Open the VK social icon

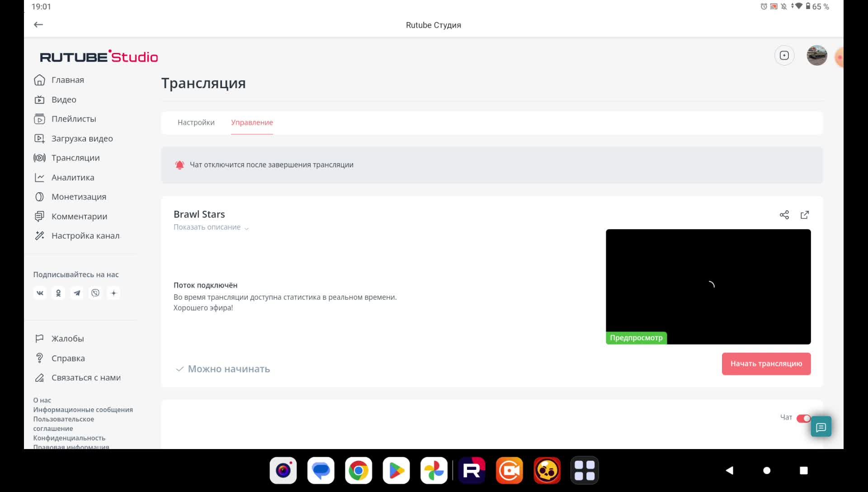(40, 293)
